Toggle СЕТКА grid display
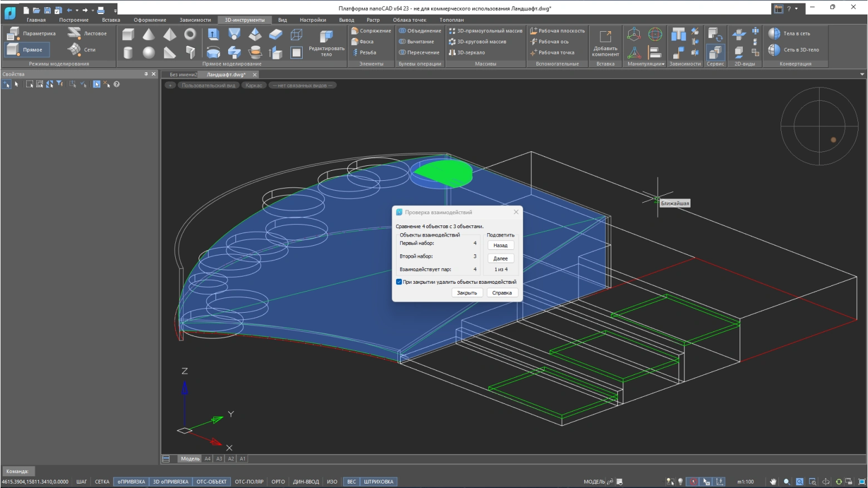This screenshot has width=868, height=488. click(x=102, y=482)
